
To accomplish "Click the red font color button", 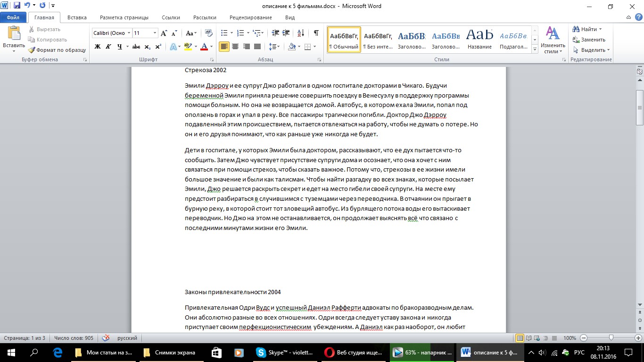I will [204, 47].
